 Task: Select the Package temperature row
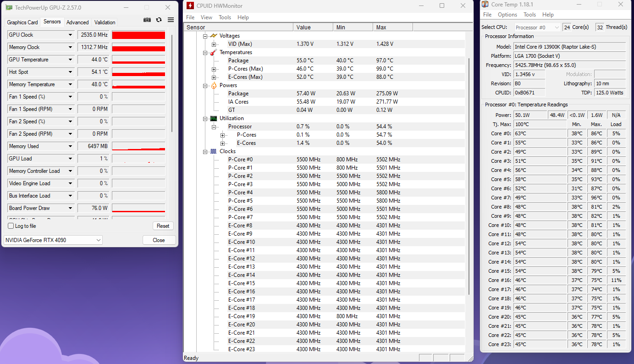coord(346,61)
